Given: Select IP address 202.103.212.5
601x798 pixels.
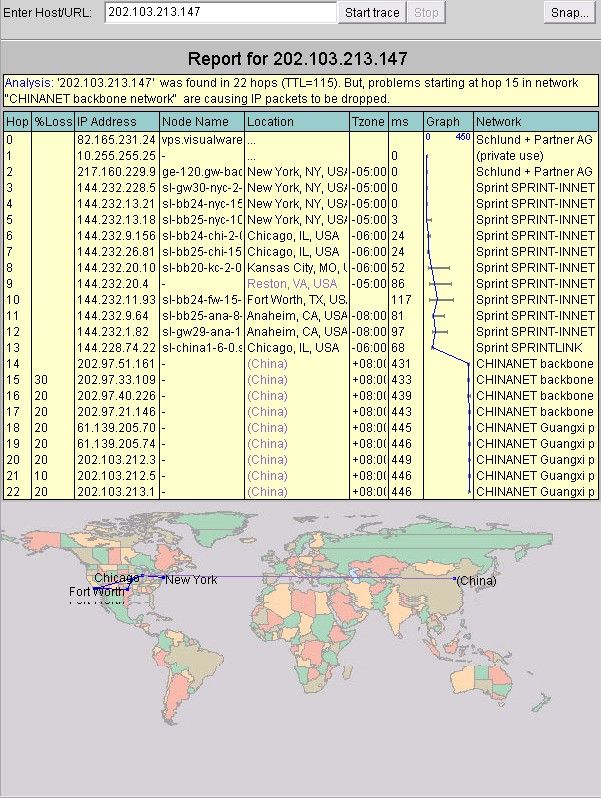Looking at the screenshot, I should pyautogui.click(x=117, y=476).
